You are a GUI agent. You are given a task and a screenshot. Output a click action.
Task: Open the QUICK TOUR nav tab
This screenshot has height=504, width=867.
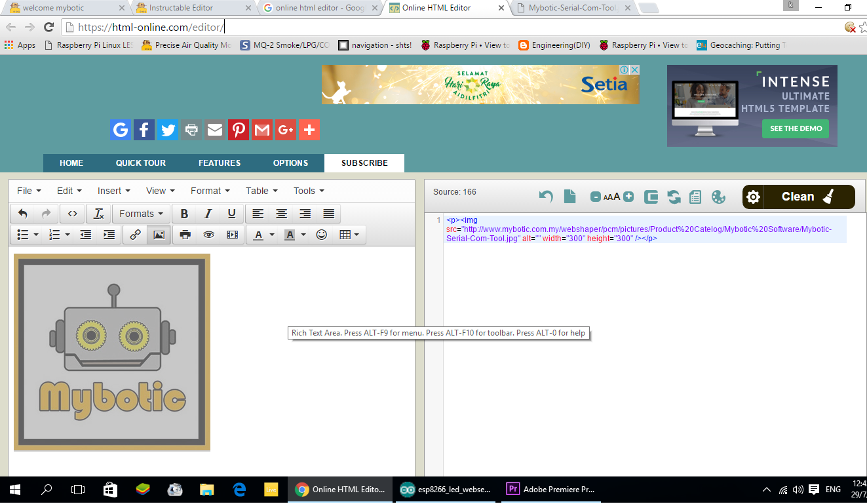pos(141,163)
